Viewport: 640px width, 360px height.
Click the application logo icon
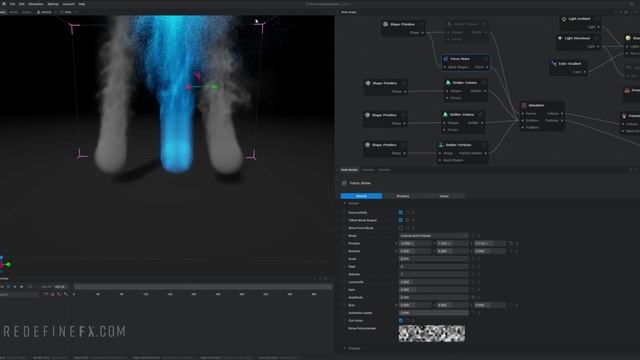point(4,4)
